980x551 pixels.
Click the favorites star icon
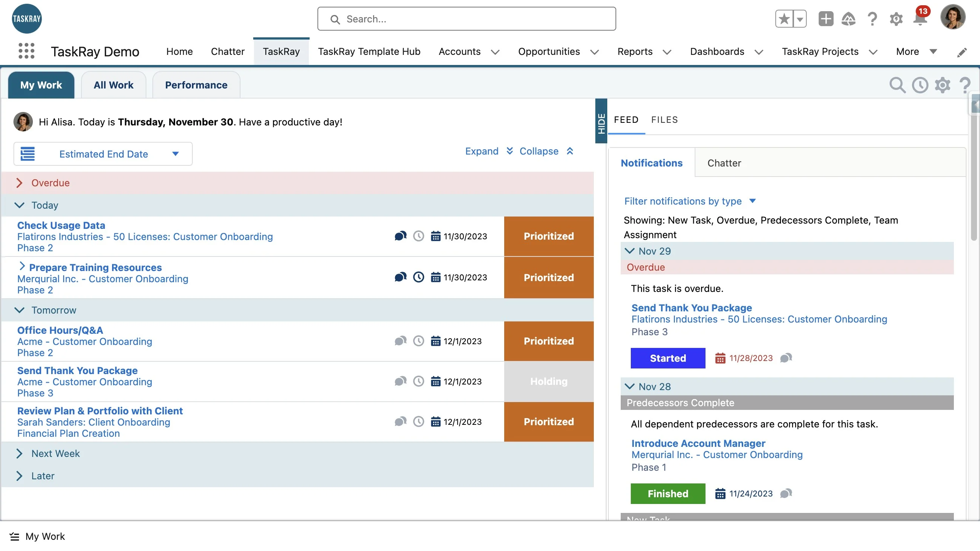click(x=784, y=19)
